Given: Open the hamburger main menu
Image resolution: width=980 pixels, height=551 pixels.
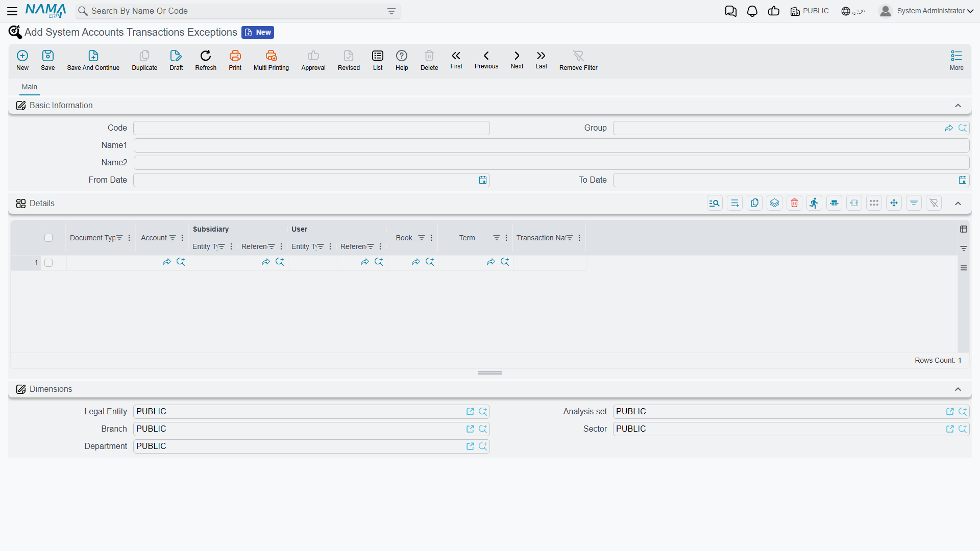Looking at the screenshot, I should click(12, 11).
